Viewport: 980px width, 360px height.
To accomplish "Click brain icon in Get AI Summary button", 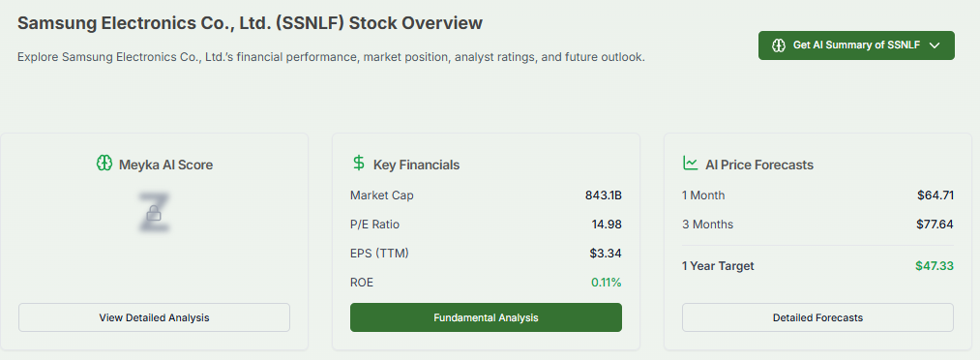I will pyautogui.click(x=778, y=45).
